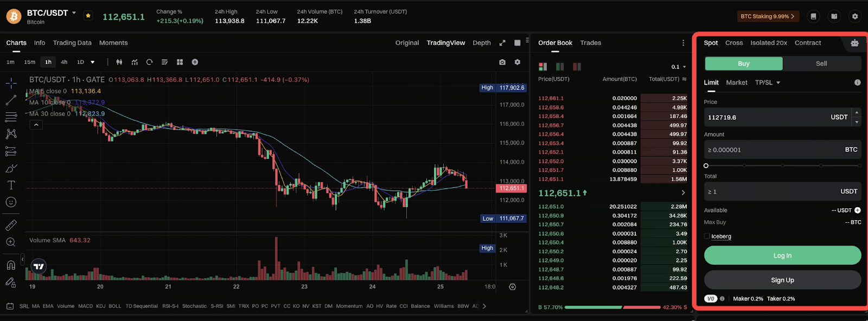Click the order info circle icon
The width and height of the screenshot is (868, 321).
click(x=857, y=82)
